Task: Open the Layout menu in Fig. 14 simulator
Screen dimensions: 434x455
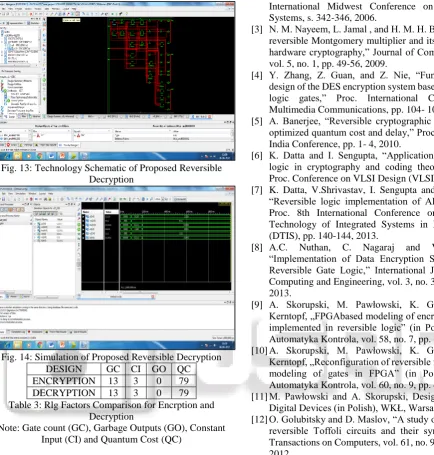Action: [x=42, y=193]
